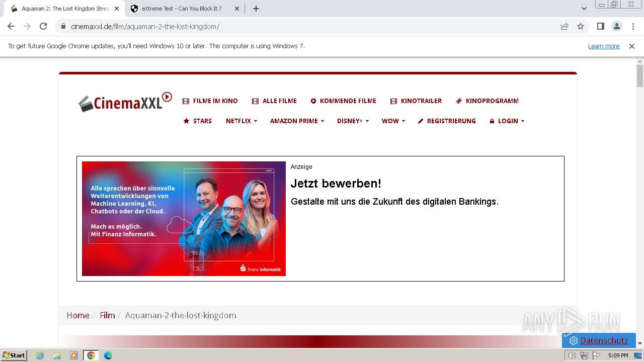Open Microsoft Edge from the taskbar
The image size is (644, 362).
(108, 355)
